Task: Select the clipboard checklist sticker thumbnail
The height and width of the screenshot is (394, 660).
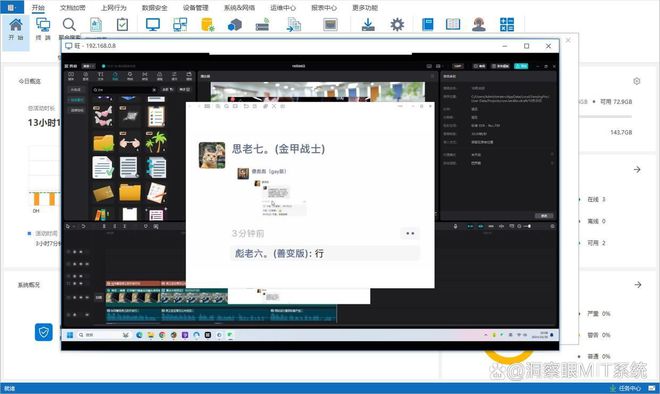Action: click(156, 117)
